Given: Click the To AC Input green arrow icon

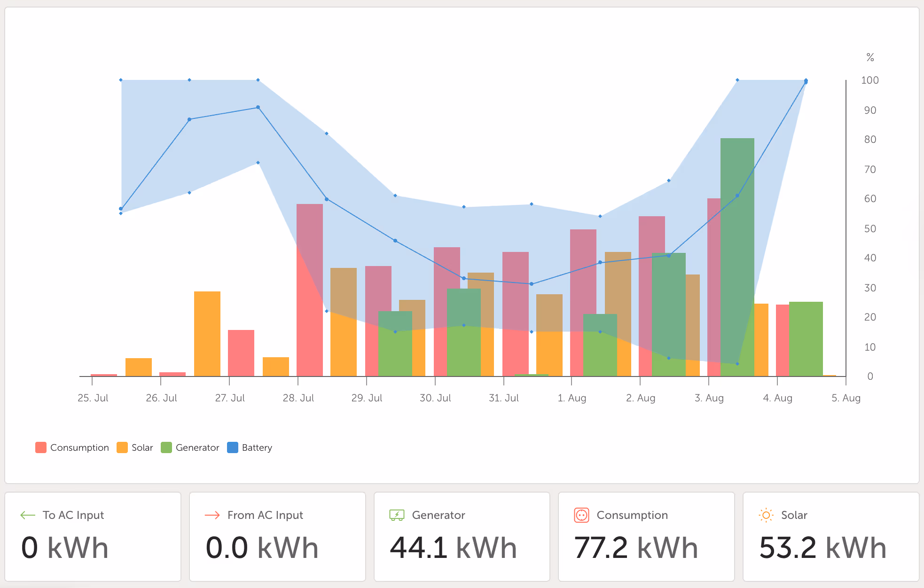Looking at the screenshot, I should (x=28, y=515).
